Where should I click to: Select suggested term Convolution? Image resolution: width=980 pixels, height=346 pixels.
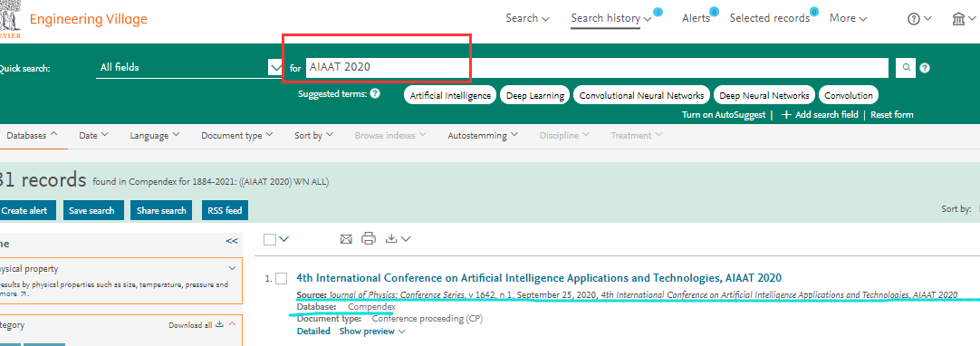848,95
